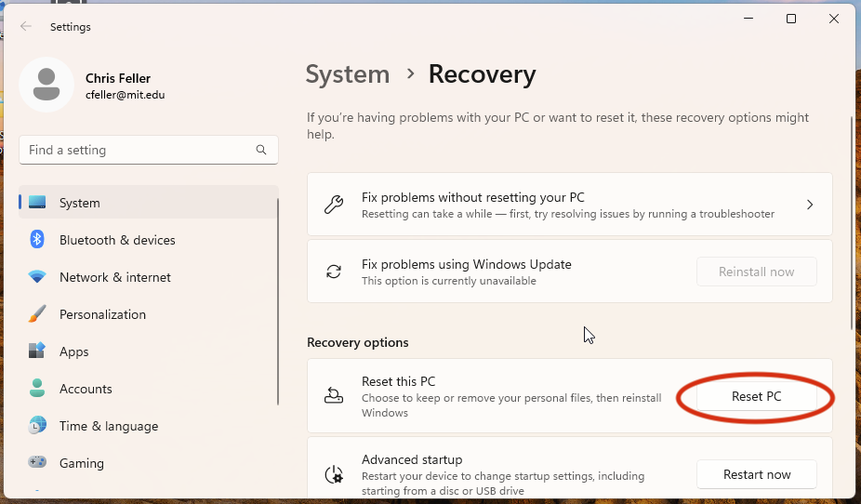Click the search magnifier icon
The width and height of the screenshot is (861, 504).
pos(261,150)
